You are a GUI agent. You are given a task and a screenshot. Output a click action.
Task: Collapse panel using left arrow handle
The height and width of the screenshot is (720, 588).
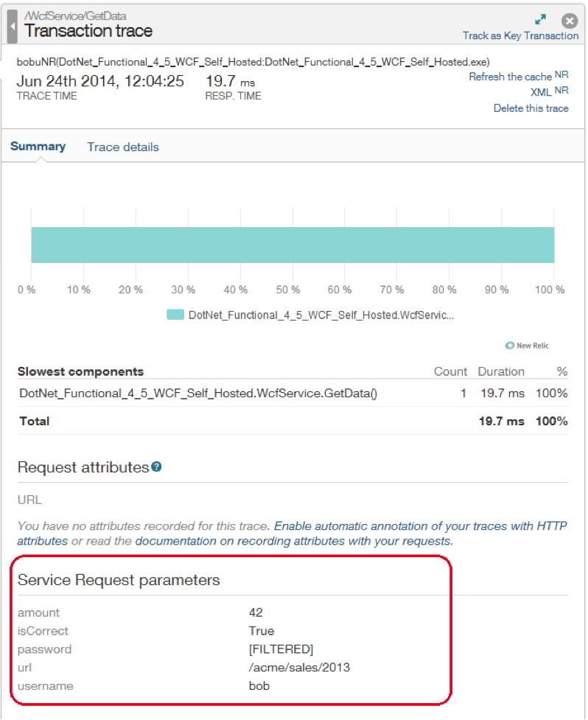coord(12,27)
